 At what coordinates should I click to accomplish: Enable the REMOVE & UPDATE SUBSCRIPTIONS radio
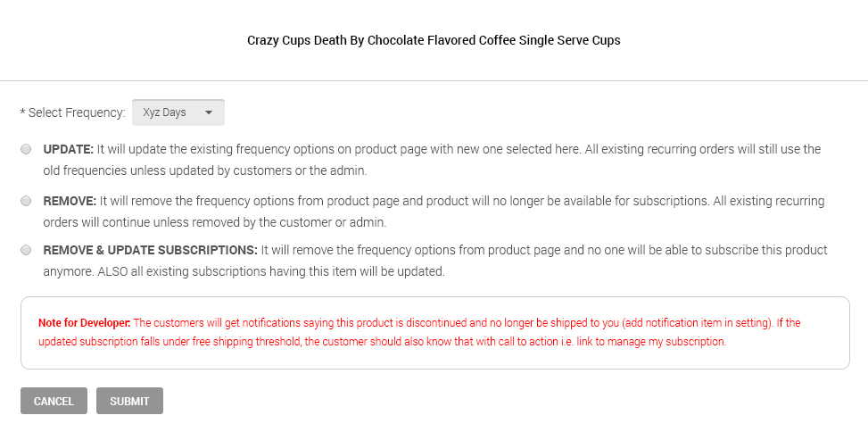[26, 250]
